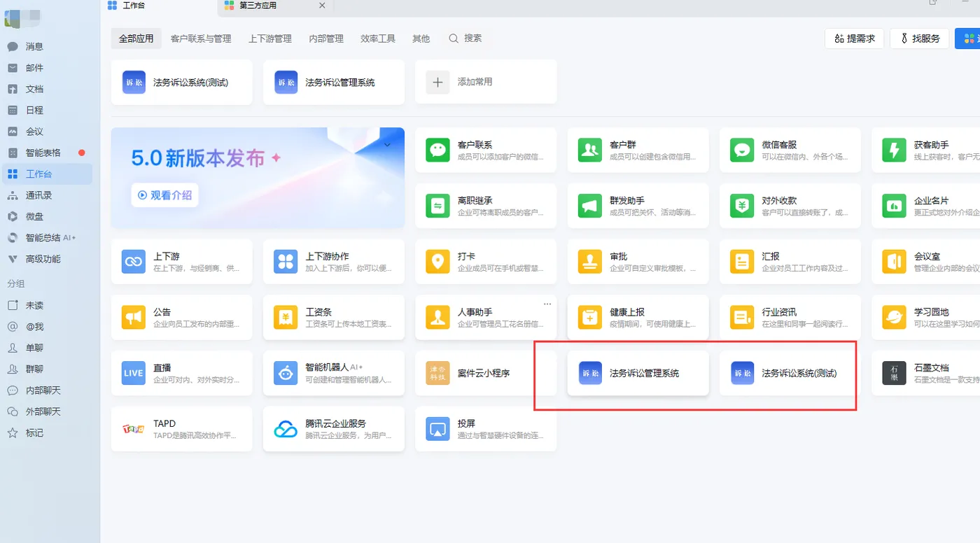Screen dimensions: 980x543
Task: Open pinned 法务诉讼管理系统 shortcut at top
Action: (334, 82)
